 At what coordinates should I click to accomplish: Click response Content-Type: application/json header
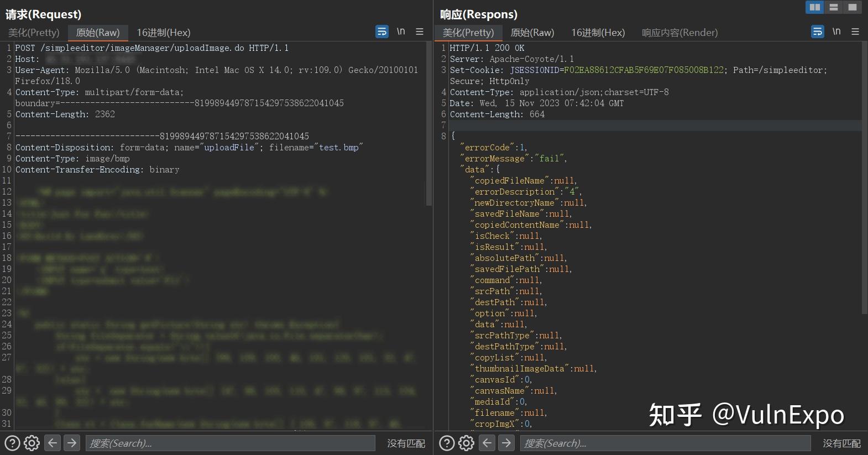point(560,92)
